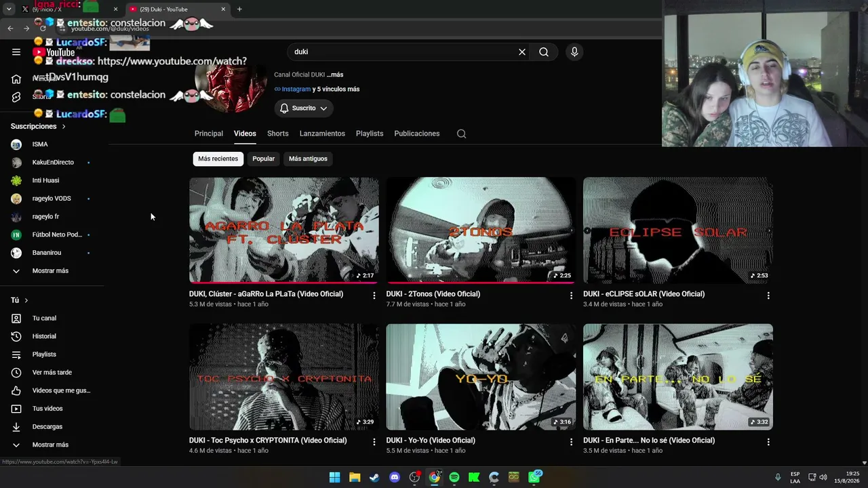Expand channel description with …más

pos(335,75)
